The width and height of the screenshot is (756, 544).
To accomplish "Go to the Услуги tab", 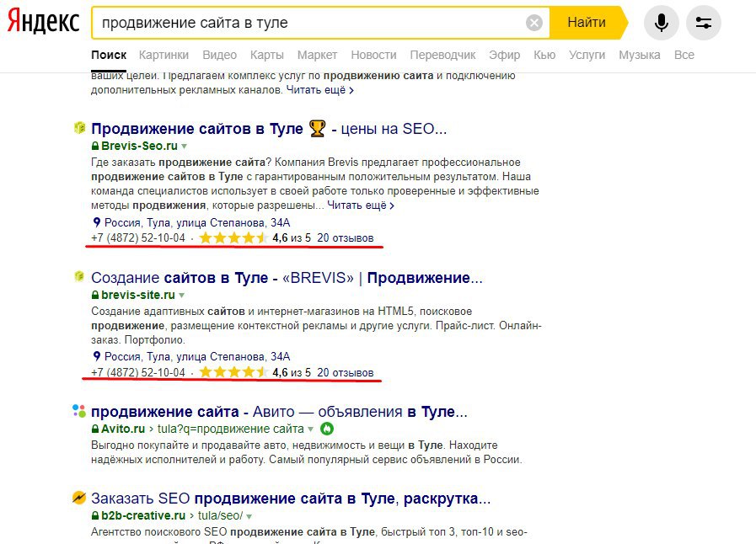I will (587, 55).
